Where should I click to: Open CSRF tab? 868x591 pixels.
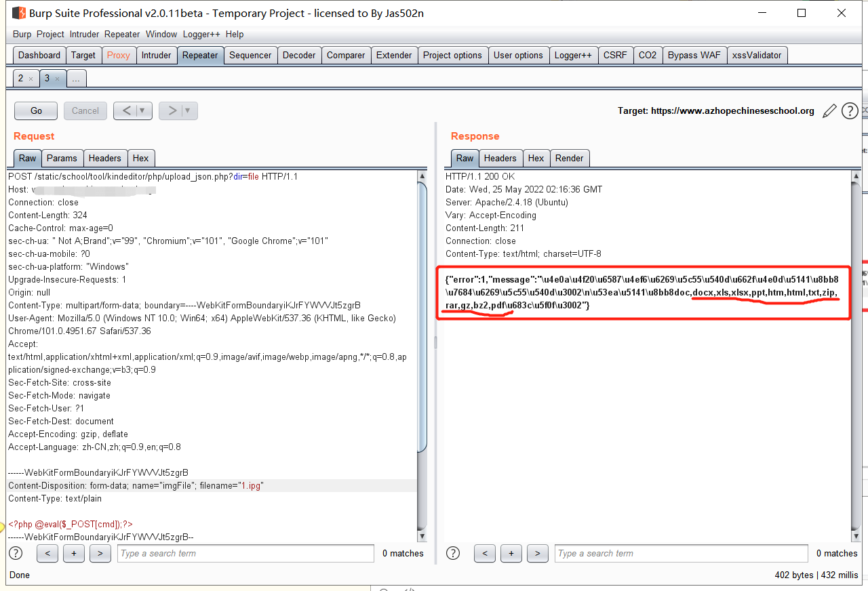point(615,56)
